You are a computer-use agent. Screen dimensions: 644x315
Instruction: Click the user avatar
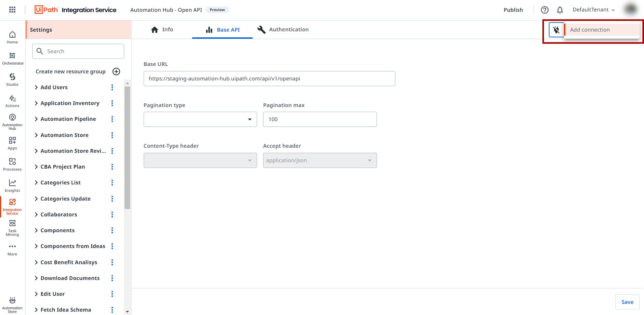pyautogui.click(x=630, y=9)
